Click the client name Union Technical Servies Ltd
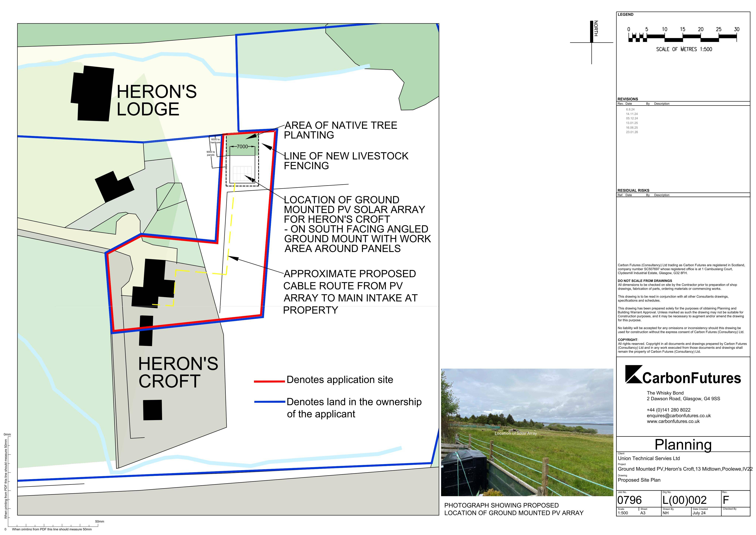The image size is (756, 535). click(x=649, y=458)
